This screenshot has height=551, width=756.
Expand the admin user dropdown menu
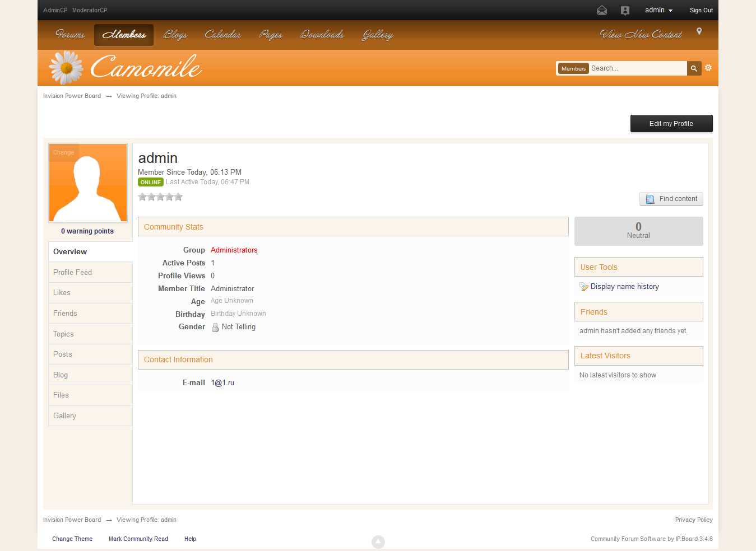pyautogui.click(x=658, y=10)
